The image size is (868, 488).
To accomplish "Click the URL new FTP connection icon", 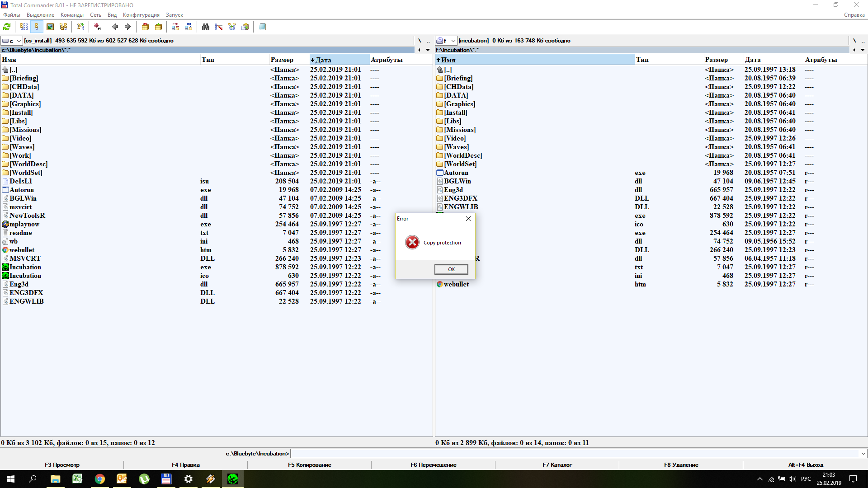I will [189, 27].
